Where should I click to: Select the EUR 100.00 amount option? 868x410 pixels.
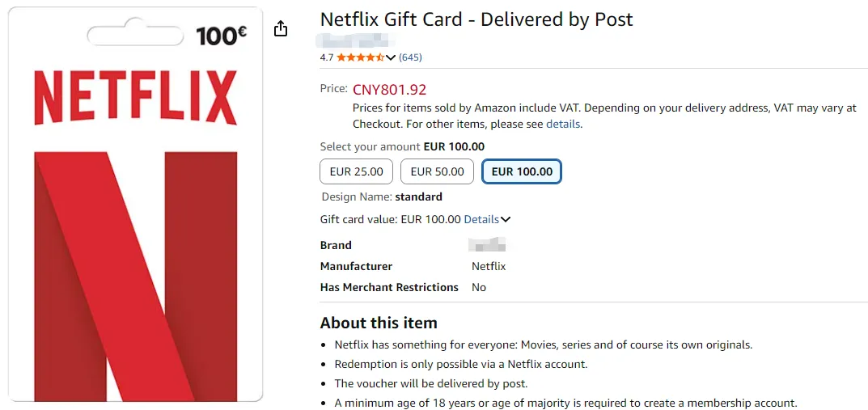click(522, 171)
